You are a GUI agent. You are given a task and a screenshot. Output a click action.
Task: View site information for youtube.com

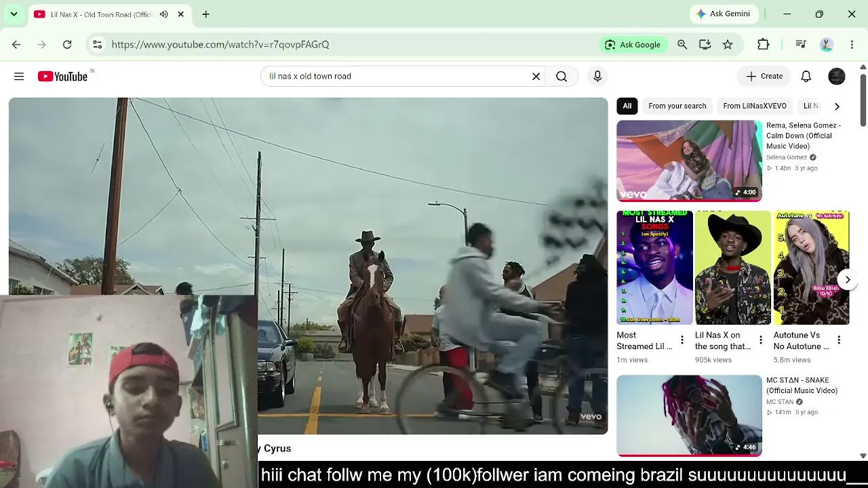click(98, 45)
